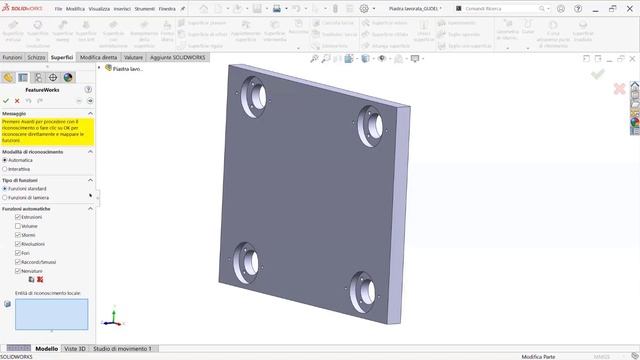640x360 pixels.
Task: Open the View Orientation icon in heads-up toolbar
Action: [x=349, y=59]
